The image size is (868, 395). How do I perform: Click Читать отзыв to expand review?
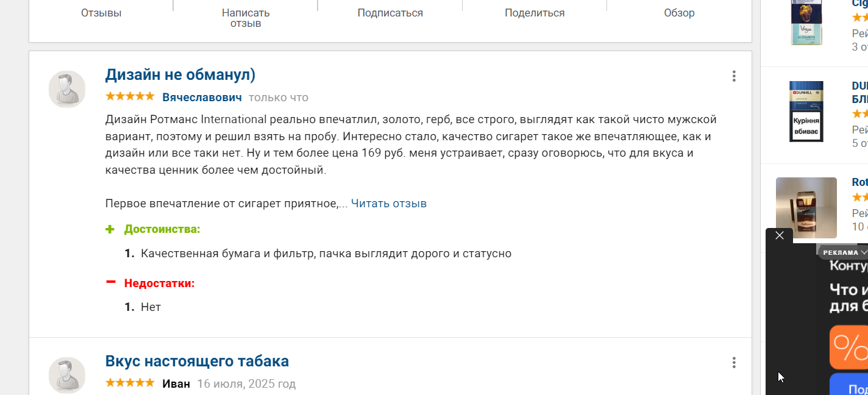389,204
